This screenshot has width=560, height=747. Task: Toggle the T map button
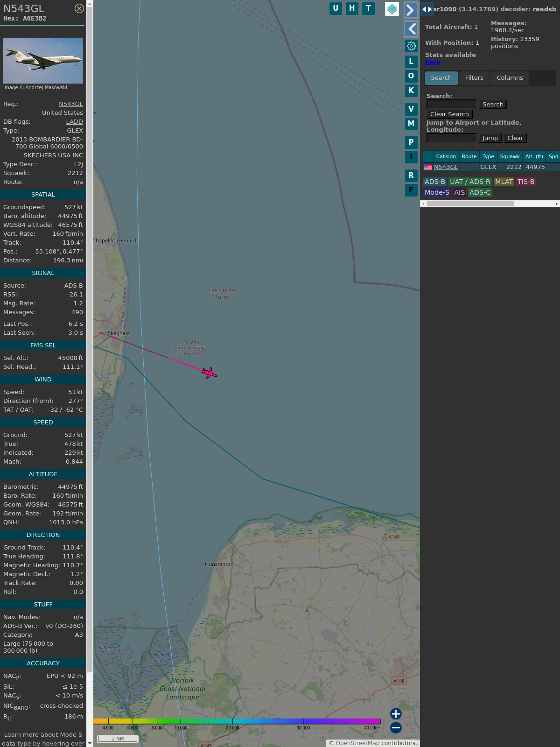click(x=368, y=8)
